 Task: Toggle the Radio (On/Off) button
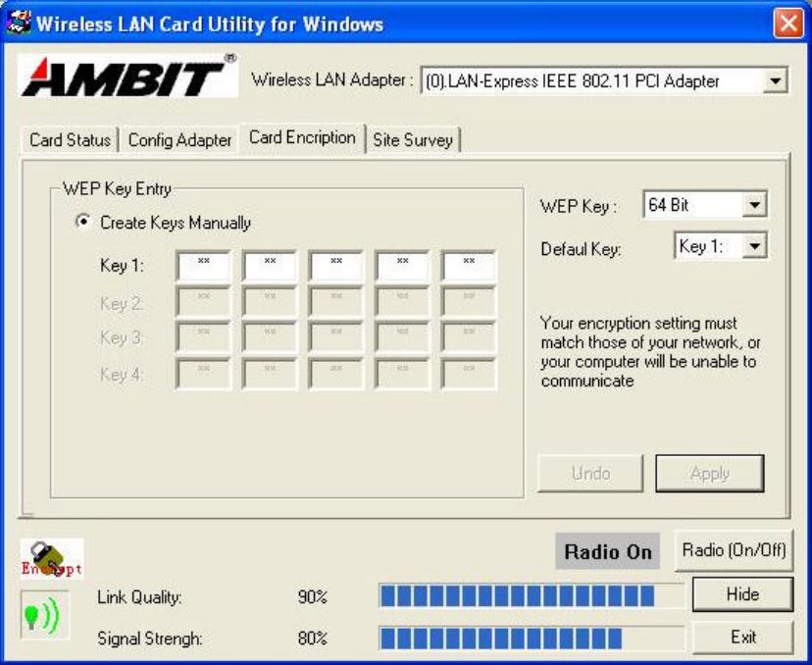tap(734, 550)
